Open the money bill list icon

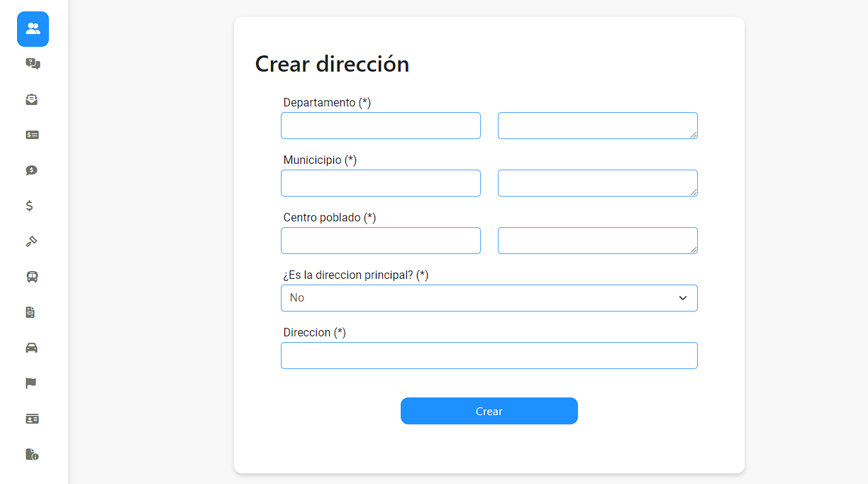(32, 135)
